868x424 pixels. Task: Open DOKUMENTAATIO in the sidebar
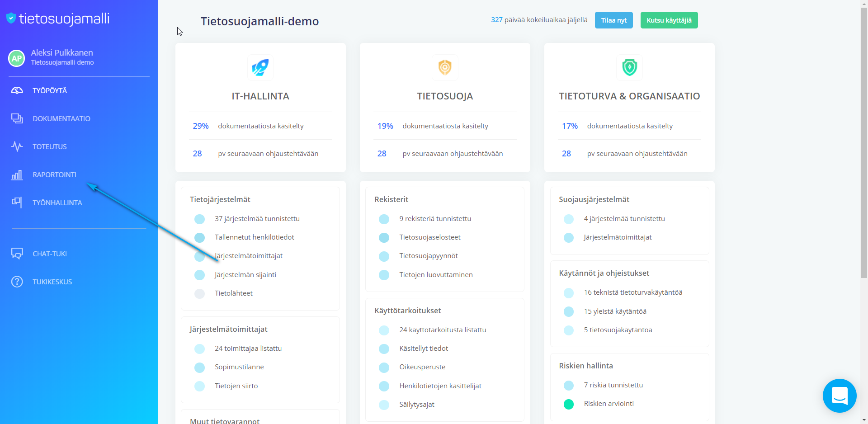[x=61, y=118]
